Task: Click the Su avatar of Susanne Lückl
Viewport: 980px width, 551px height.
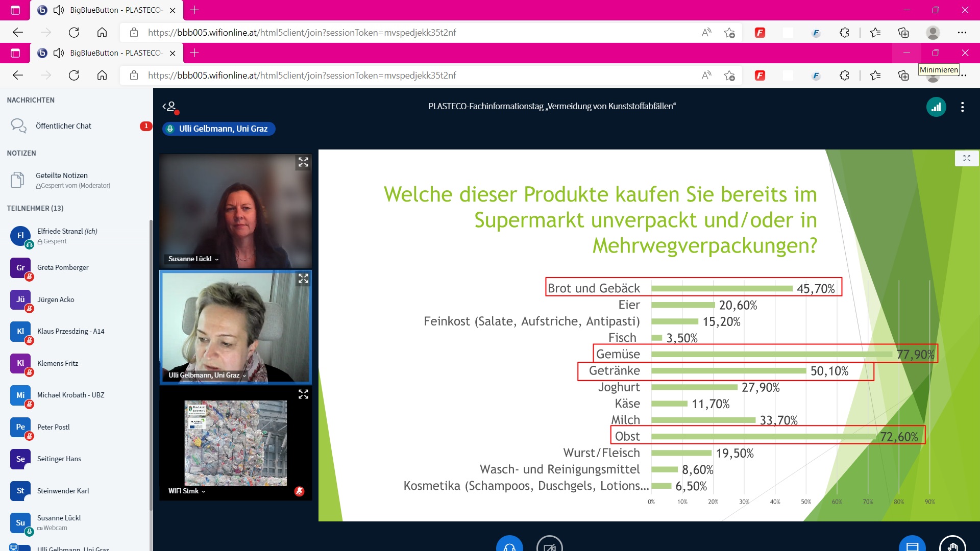Action: (x=20, y=522)
